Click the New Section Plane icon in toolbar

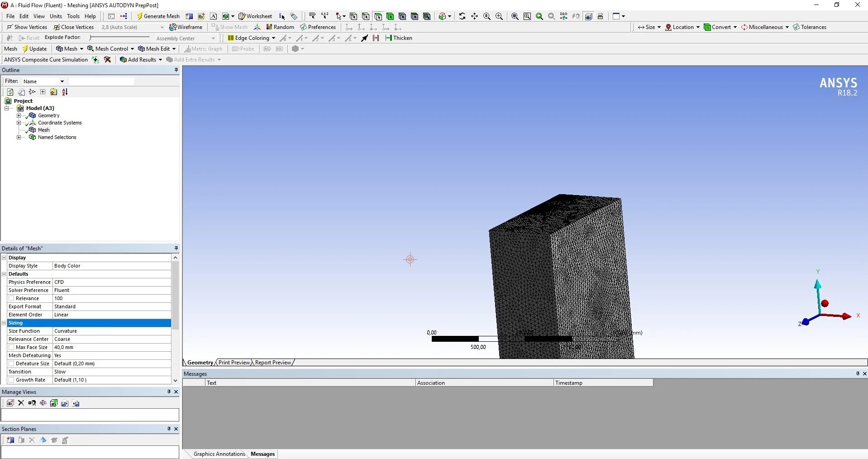click(x=189, y=16)
